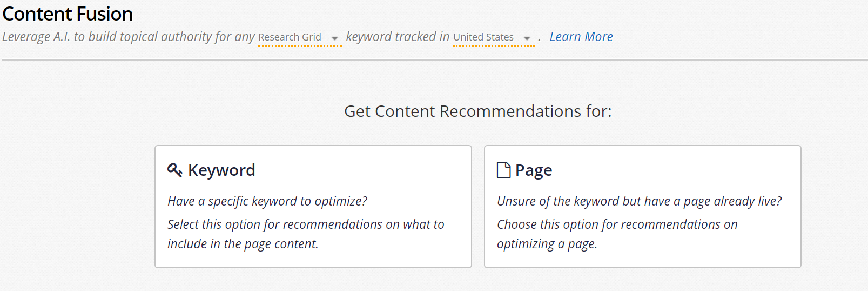Select the Page recommendations card
Viewport: 868px width, 291px height.
pyautogui.click(x=643, y=207)
